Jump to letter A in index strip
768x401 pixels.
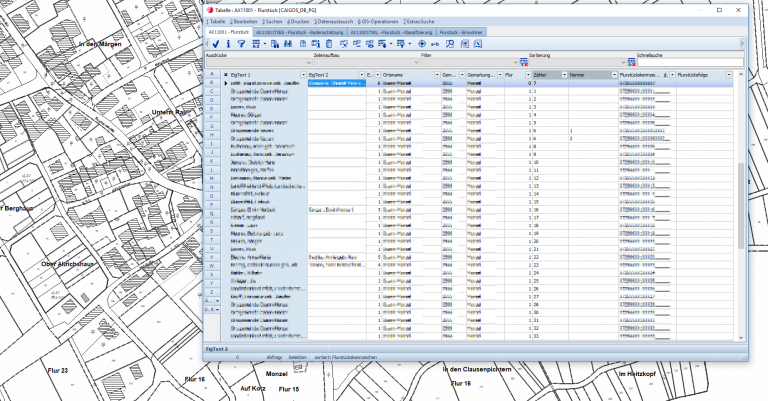pos(212,74)
